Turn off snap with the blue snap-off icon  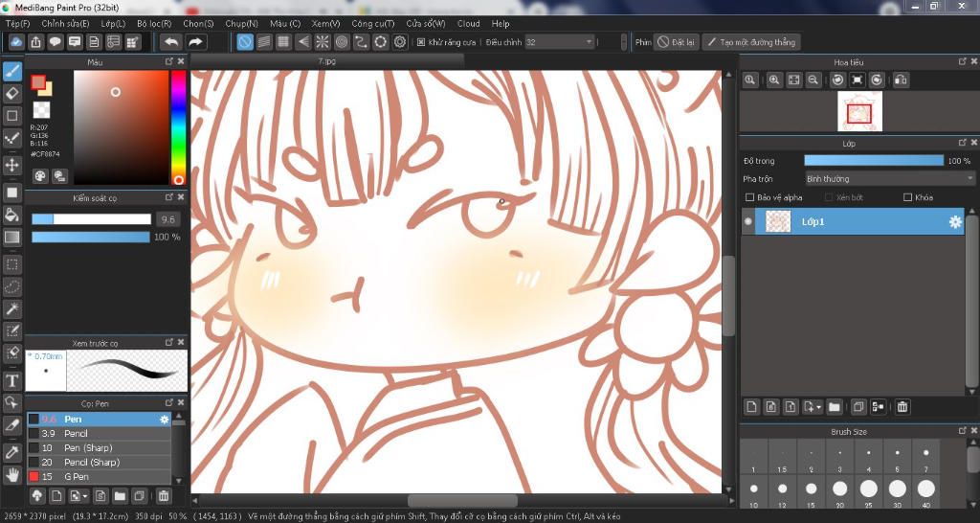click(x=245, y=42)
